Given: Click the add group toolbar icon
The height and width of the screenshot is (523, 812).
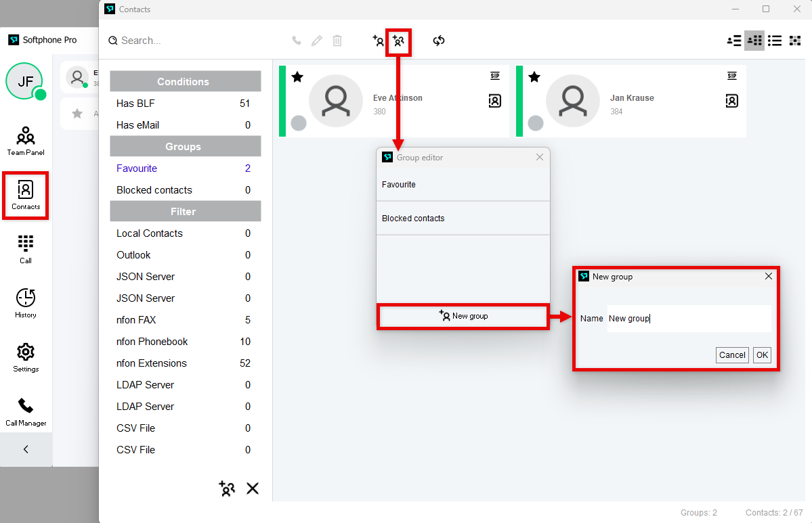Looking at the screenshot, I should point(398,41).
